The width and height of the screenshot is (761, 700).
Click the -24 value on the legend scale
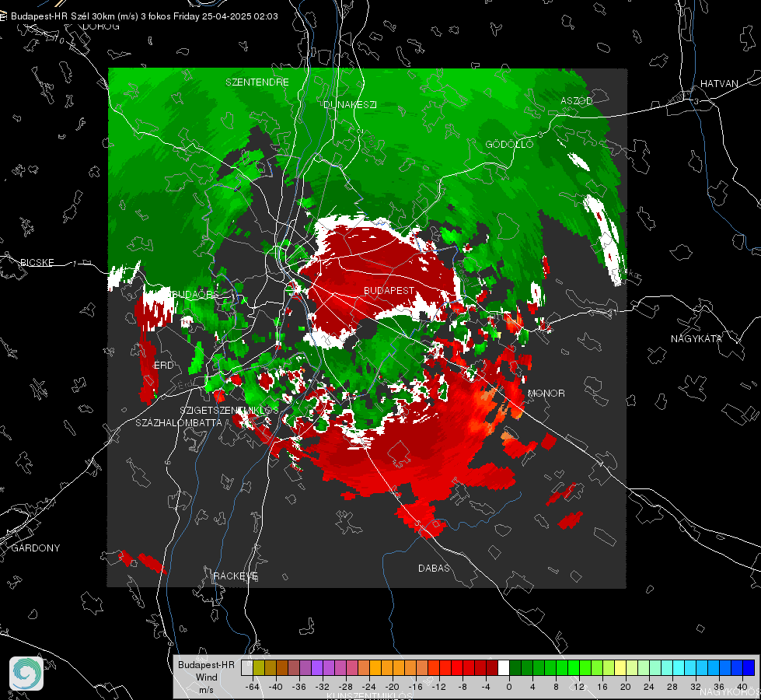[x=369, y=687]
